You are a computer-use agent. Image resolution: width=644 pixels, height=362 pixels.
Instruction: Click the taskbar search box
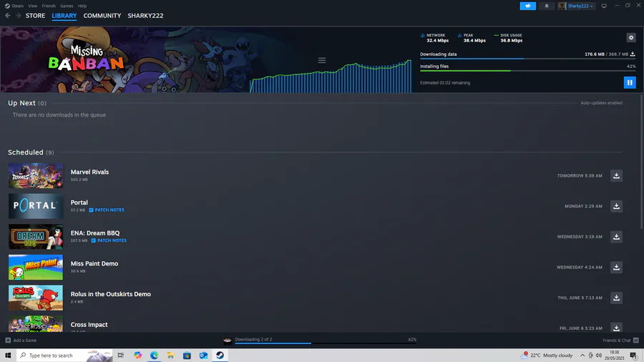64,356
